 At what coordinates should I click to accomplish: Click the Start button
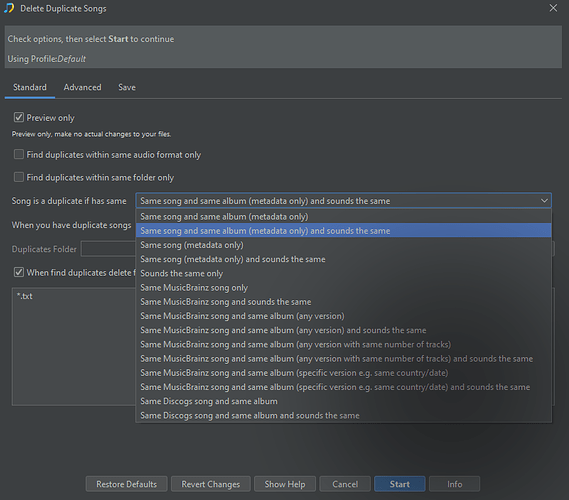(x=400, y=484)
